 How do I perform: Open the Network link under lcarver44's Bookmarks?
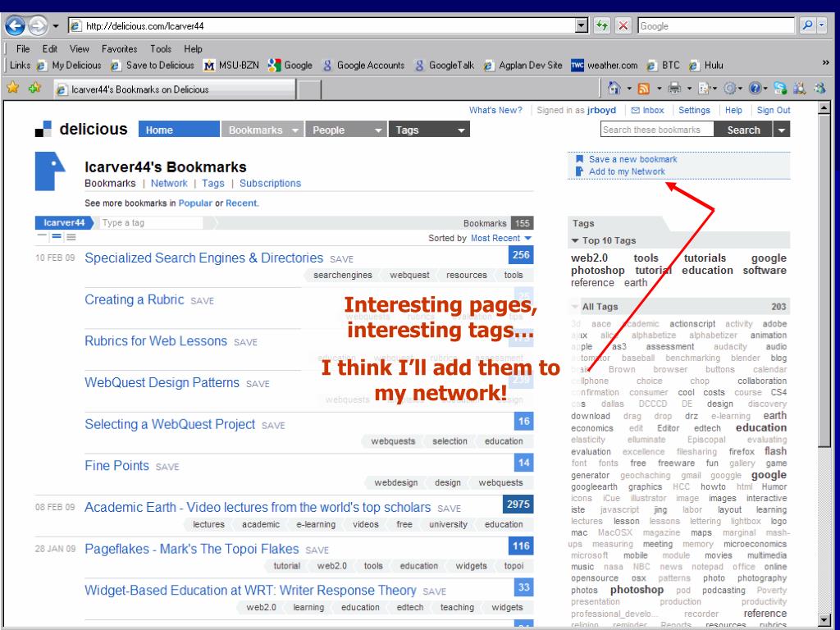tap(169, 183)
